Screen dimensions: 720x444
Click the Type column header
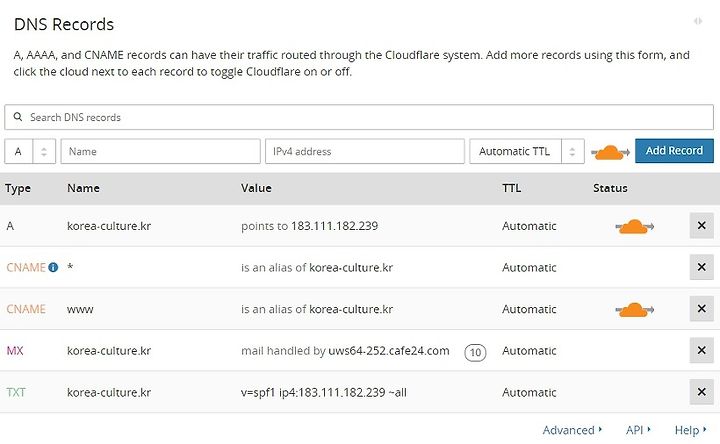coord(18,189)
